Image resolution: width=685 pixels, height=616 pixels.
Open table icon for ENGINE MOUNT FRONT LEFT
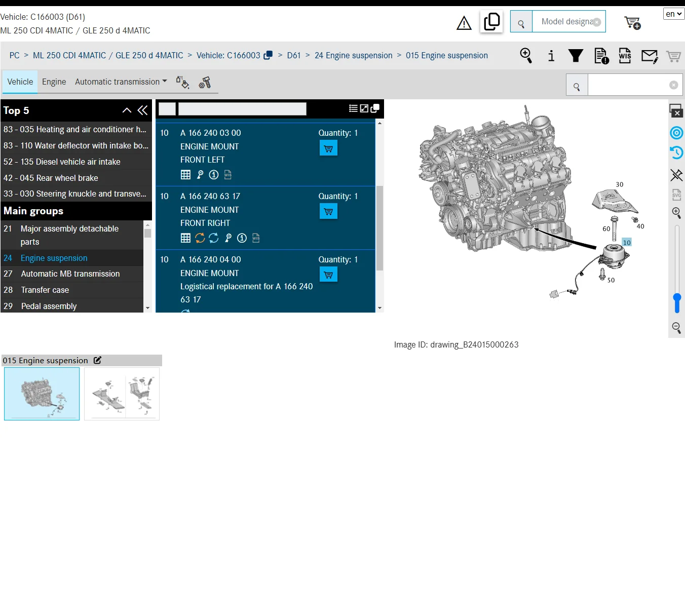click(x=185, y=175)
